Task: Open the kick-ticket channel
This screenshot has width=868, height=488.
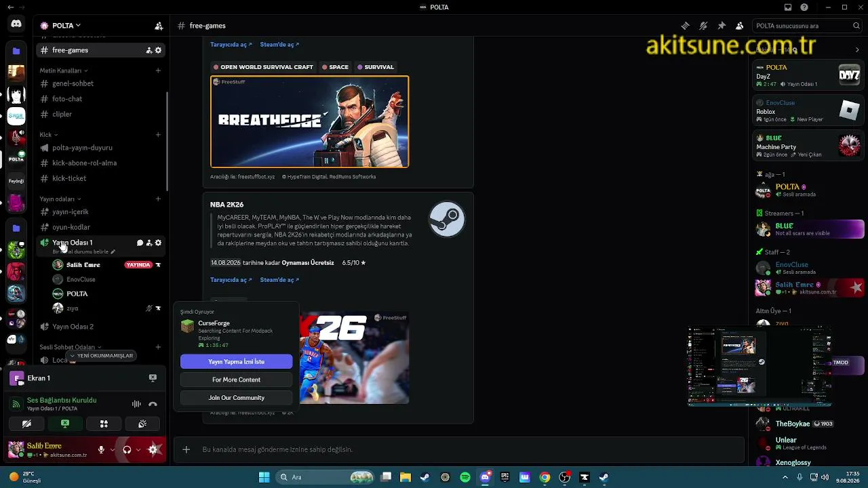Action: [x=102, y=178]
